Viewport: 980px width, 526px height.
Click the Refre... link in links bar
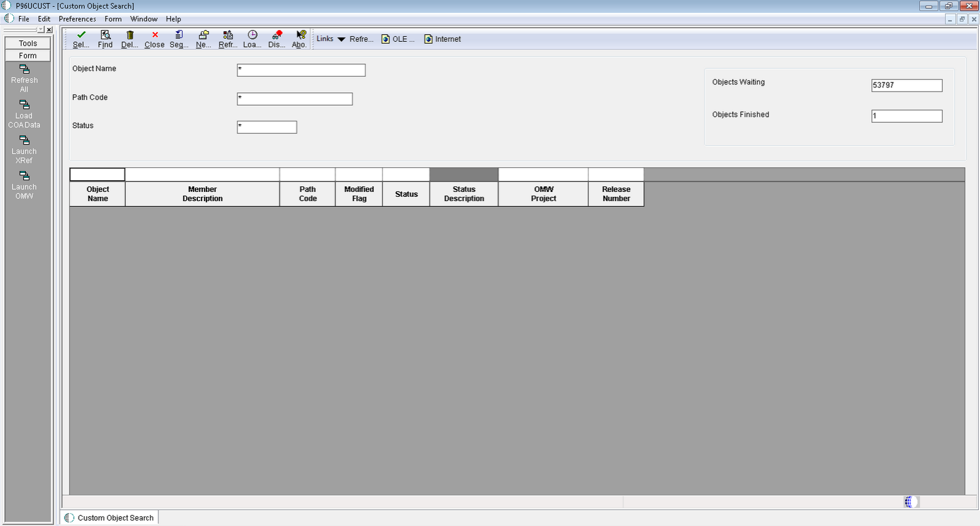(362, 39)
